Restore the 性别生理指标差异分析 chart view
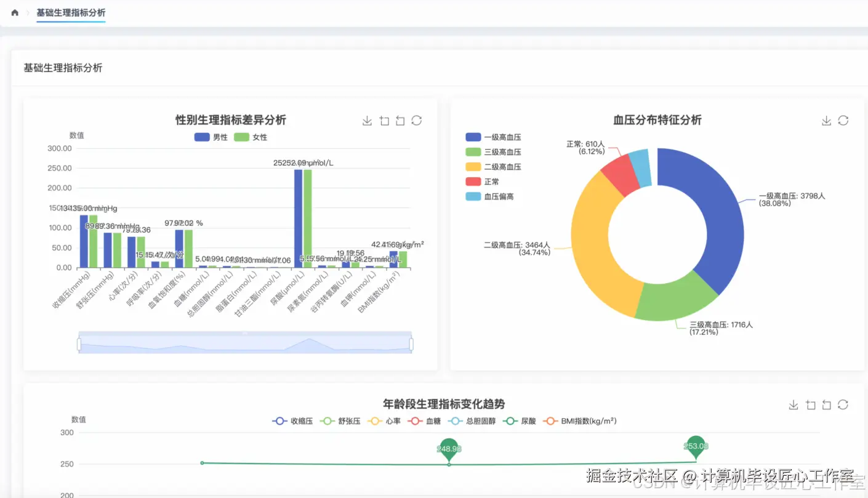This screenshot has height=498, width=868. [417, 121]
